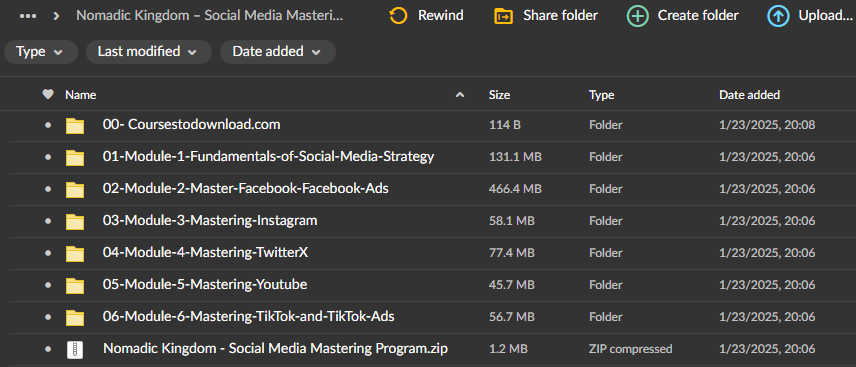This screenshot has width=856, height=367.
Task: Open the breadcrumb ellipsis menu
Action: pyautogui.click(x=28, y=16)
